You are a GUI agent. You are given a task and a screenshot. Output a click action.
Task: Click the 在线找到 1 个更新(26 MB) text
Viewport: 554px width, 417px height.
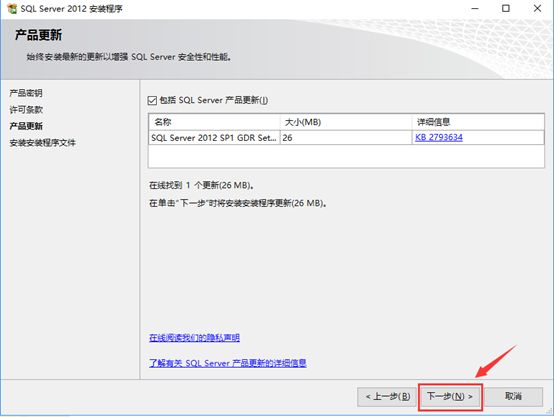201,185
